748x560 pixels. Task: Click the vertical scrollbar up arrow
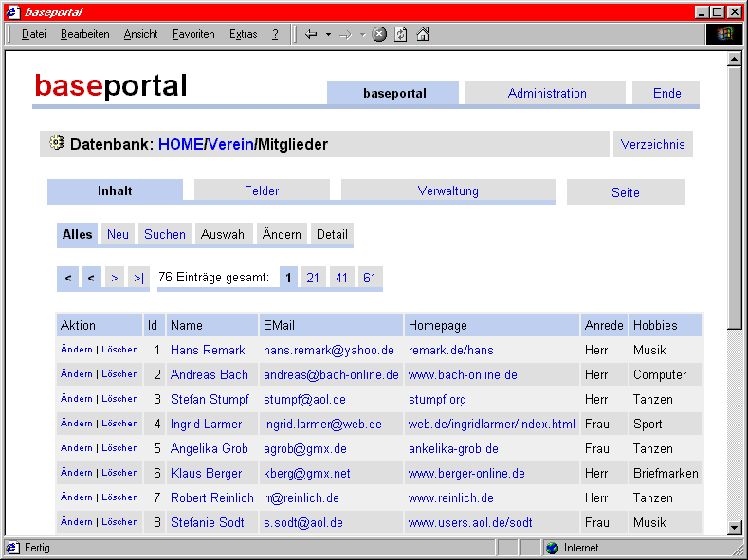coord(734,59)
